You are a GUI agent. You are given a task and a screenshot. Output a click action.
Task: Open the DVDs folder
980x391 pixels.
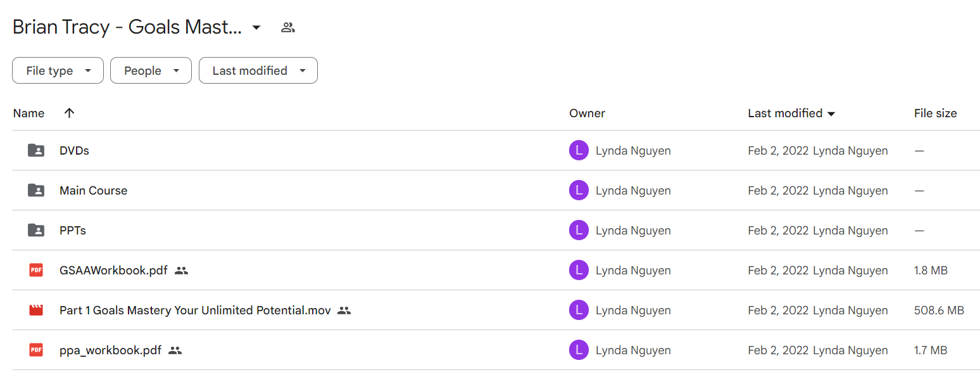coord(74,151)
